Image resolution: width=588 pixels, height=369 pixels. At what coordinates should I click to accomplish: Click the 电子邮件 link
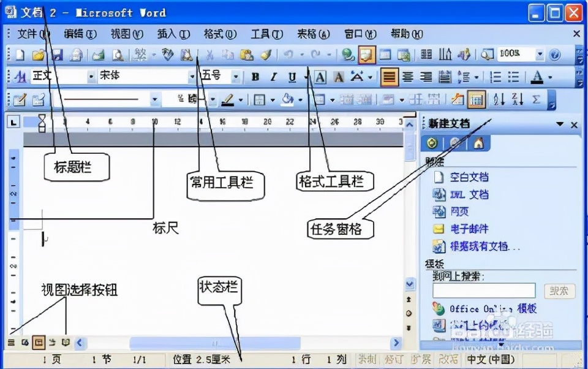coord(469,229)
